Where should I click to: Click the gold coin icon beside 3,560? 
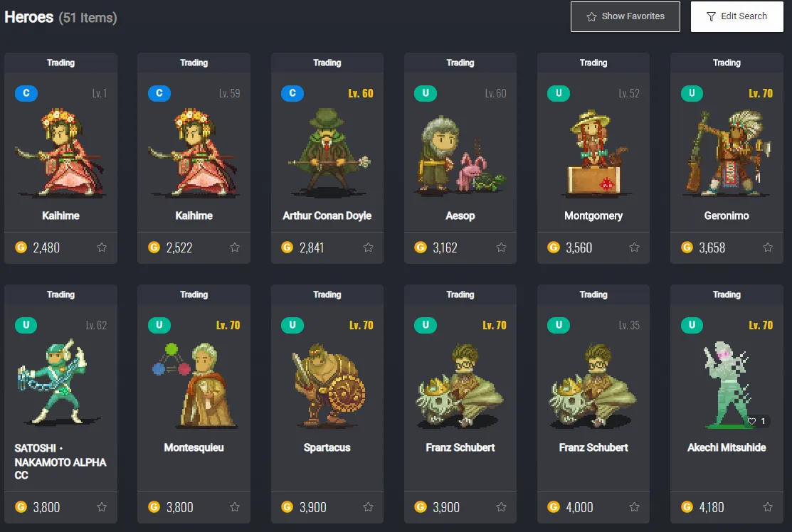tap(554, 248)
